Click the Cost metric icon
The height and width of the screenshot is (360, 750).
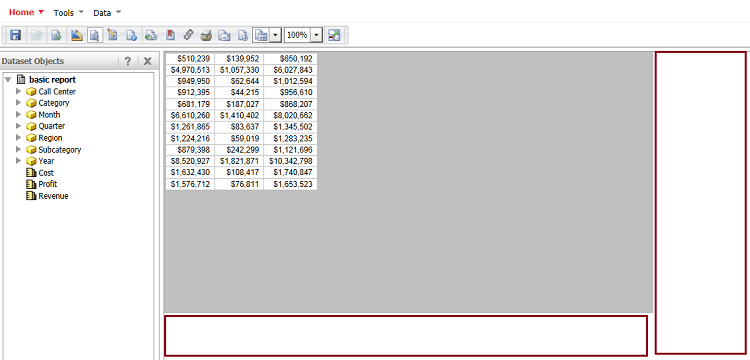pos(32,173)
